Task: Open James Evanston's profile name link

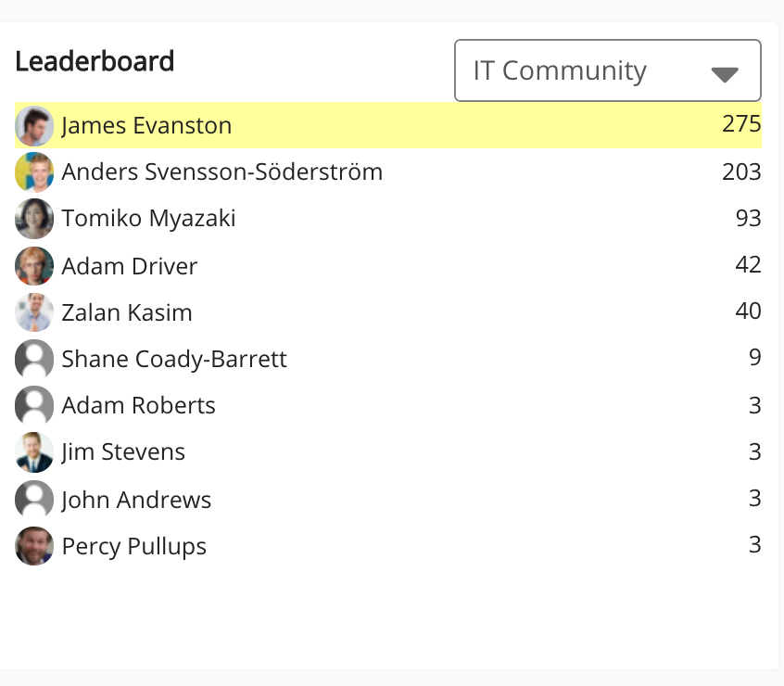Action: (146, 126)
